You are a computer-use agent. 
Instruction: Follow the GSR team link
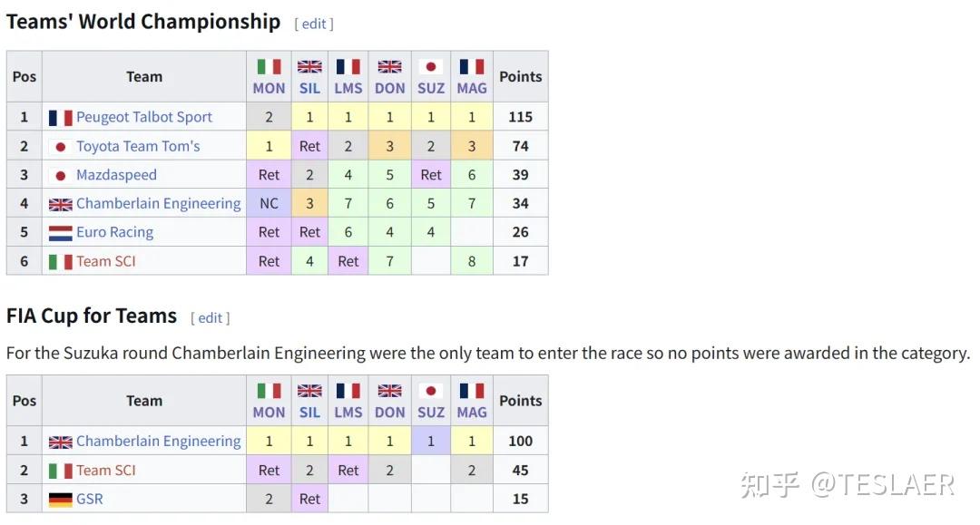pos(89,499)
